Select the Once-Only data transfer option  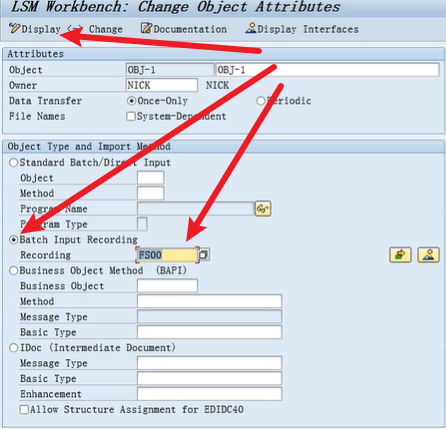(x=132, y=101)
